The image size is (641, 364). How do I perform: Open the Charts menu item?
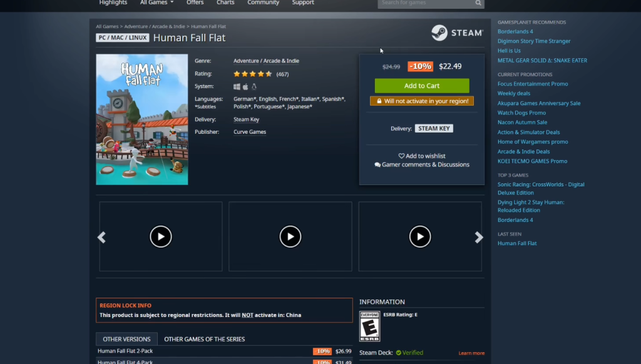[x=225, y=3]
